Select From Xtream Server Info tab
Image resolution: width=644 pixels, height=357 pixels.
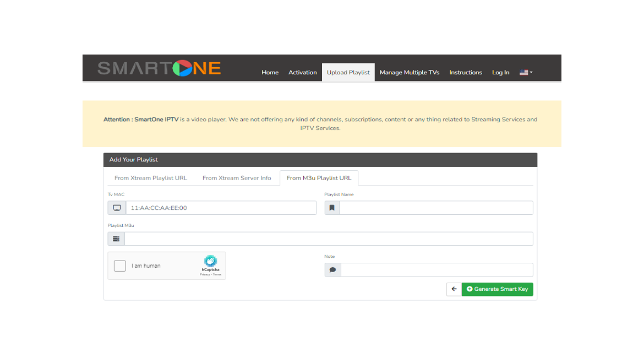point(237,178)
